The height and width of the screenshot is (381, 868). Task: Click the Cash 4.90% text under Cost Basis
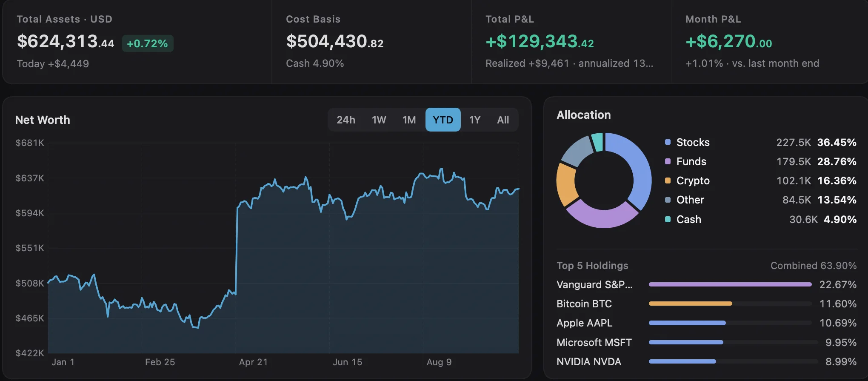[315, 63]
